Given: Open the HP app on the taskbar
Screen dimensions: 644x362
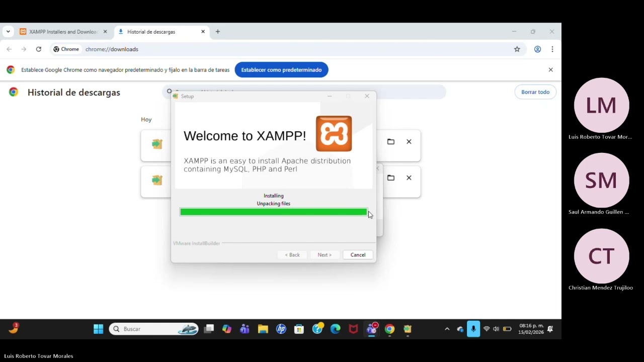Looking at the screenshot, I should [x=281, y=329].
